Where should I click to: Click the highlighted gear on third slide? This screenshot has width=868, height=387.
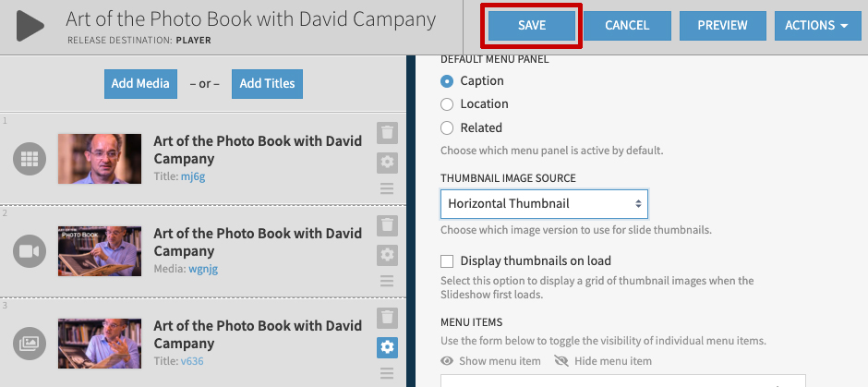click(x=388, y=347)
